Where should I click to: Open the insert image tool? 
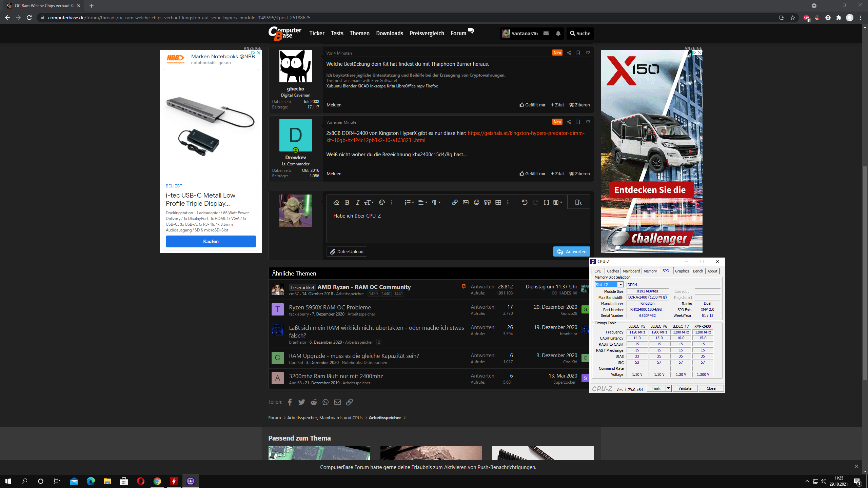point(466,202)
